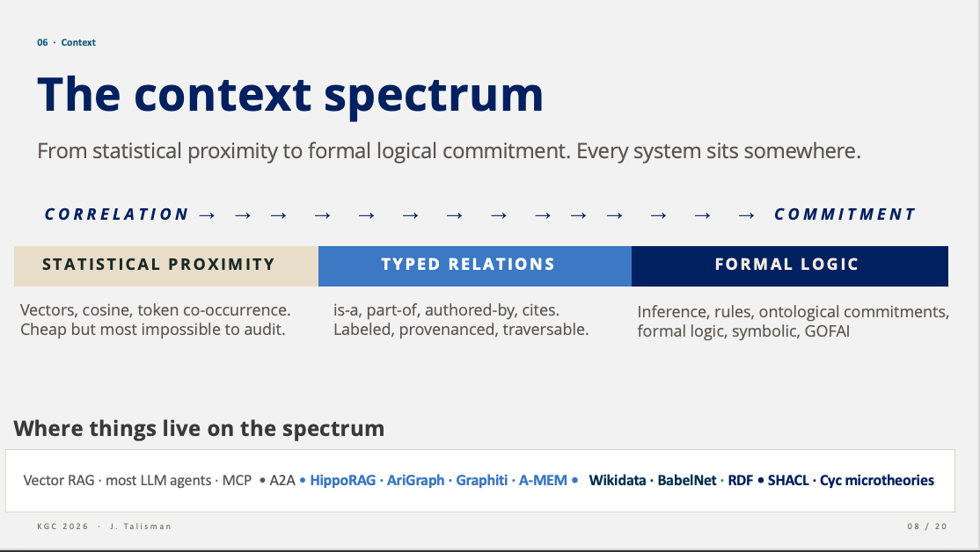Click the first arrow after CORRELATION
980x552 pixels.
(x=207, y=215)
